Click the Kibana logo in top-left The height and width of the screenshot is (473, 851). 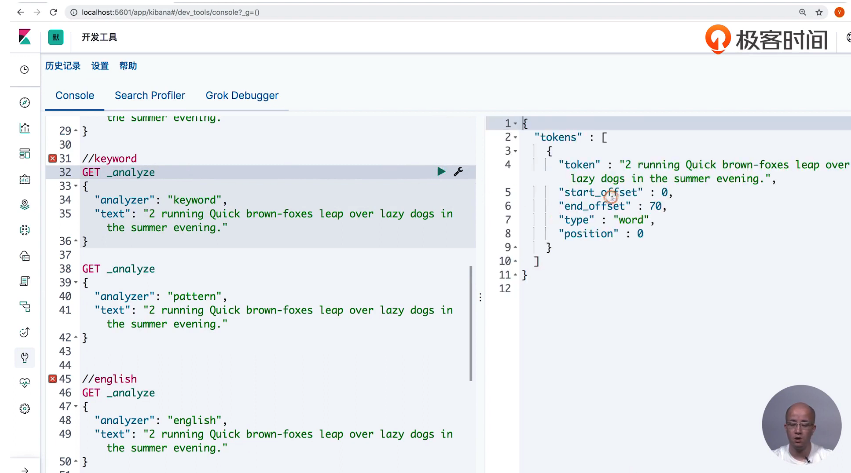[24, 37]
